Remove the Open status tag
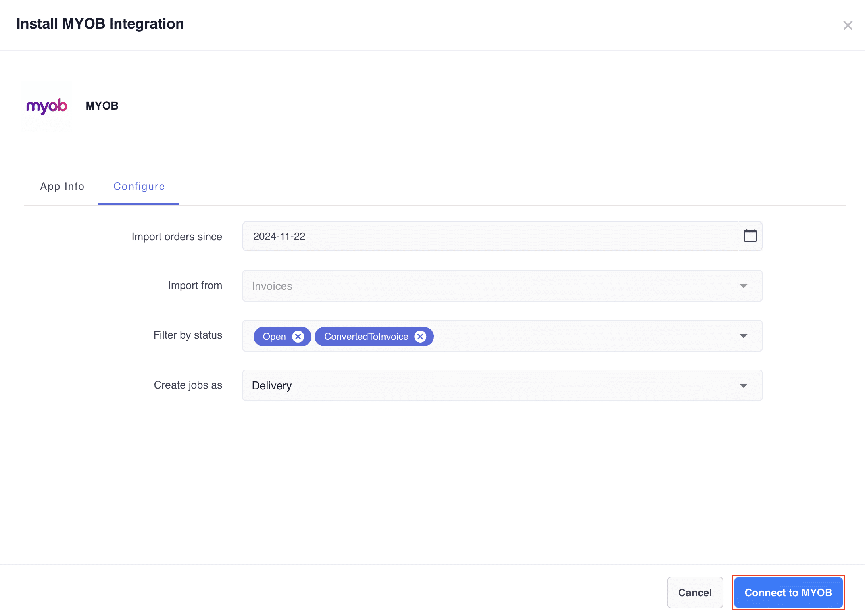The height and width of the screenshot is (616, 865). (x=298, y=337)
